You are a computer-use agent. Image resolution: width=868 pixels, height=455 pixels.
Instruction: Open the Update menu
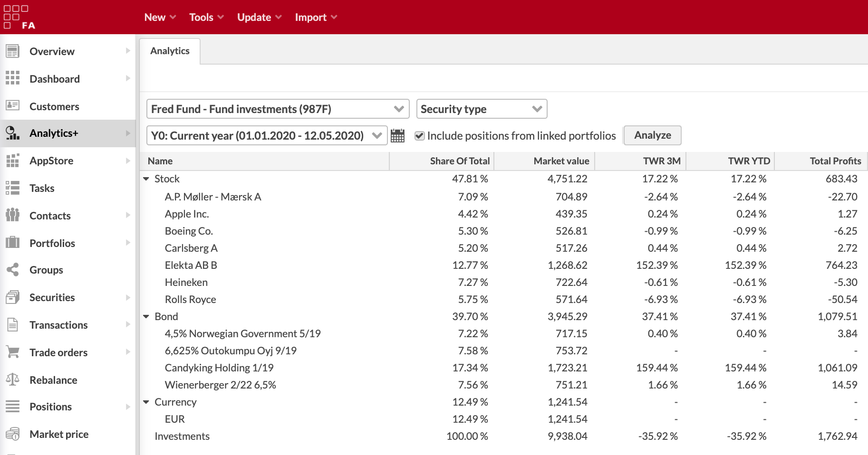260,17
